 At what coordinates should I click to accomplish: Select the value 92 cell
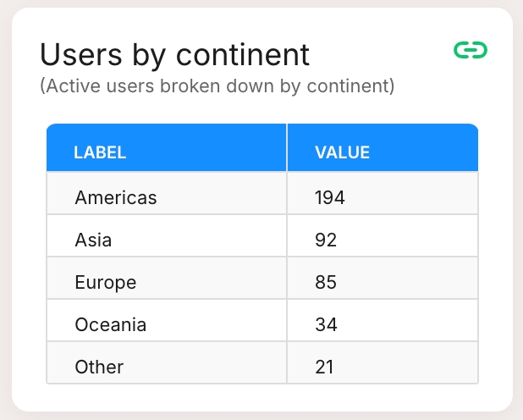(x=383, y=235)
